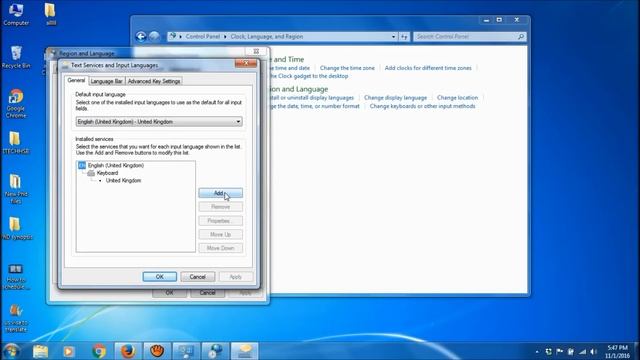Screen dimensions: 640x360
Task: Expand the address bar history dropdown
Action: [393, 37]
